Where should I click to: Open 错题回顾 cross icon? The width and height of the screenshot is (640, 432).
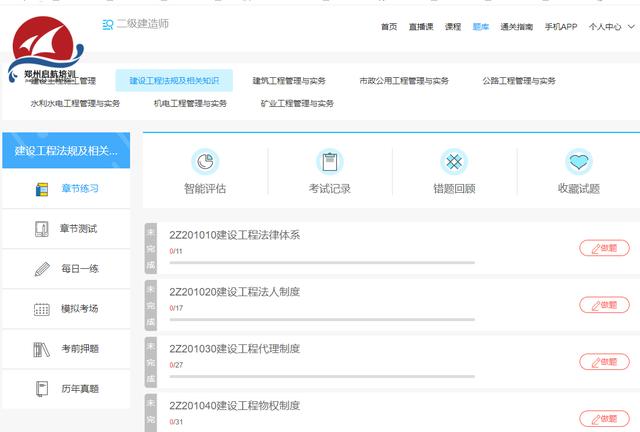point(454,162)
